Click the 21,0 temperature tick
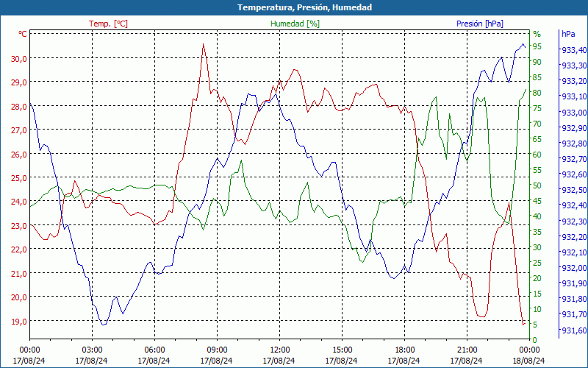The height and width of the screenshot is (368, 588). point(19,274)
